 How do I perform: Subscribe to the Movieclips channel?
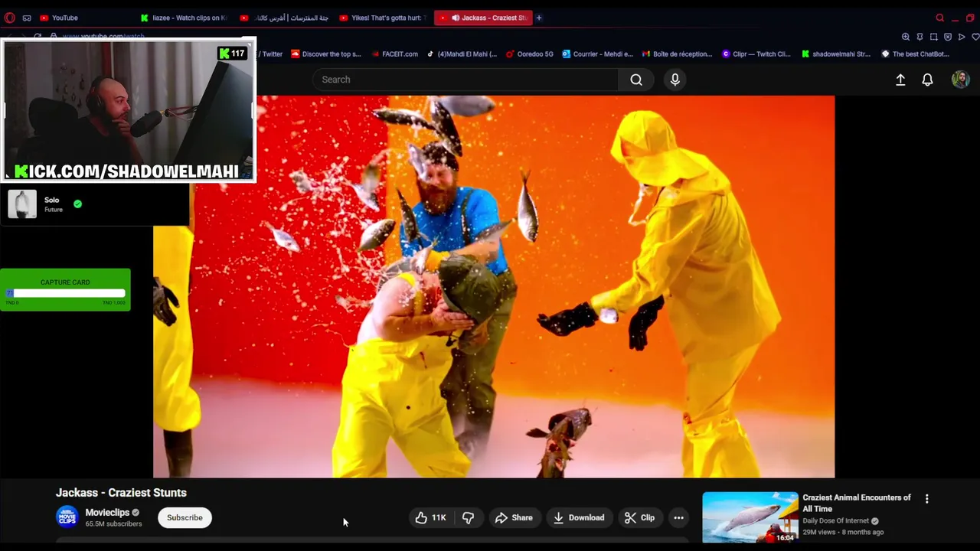coord(185,518)
